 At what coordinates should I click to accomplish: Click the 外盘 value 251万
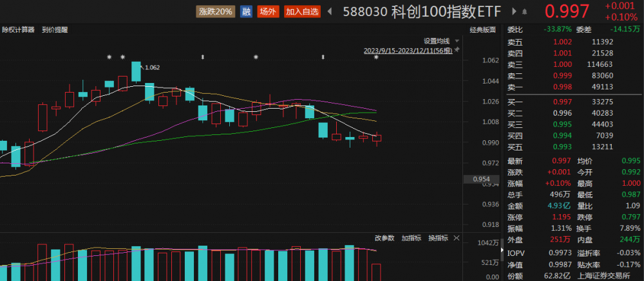coord(561,239)
